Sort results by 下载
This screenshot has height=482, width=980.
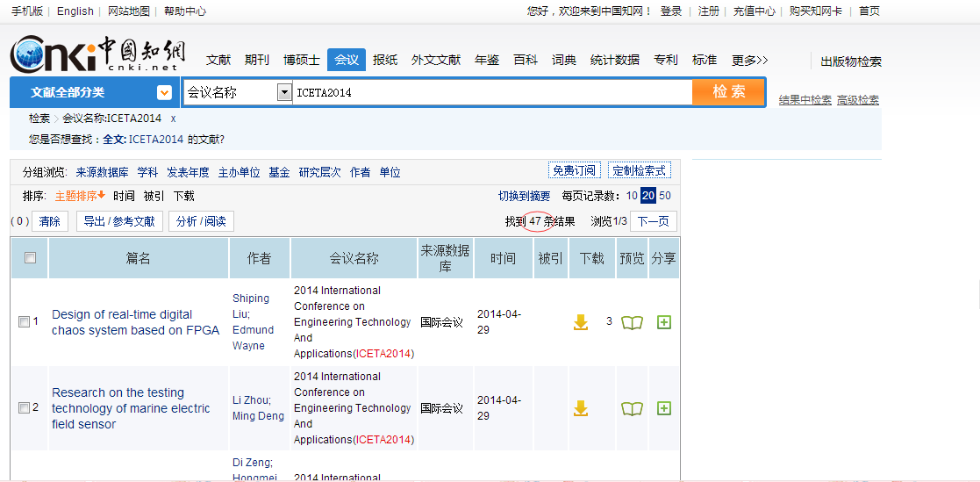183,196
